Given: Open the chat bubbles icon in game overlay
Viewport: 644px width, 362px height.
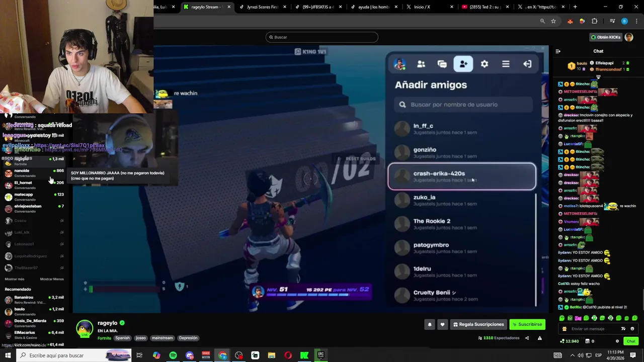Looking at the screenshot, I should 442,64.
